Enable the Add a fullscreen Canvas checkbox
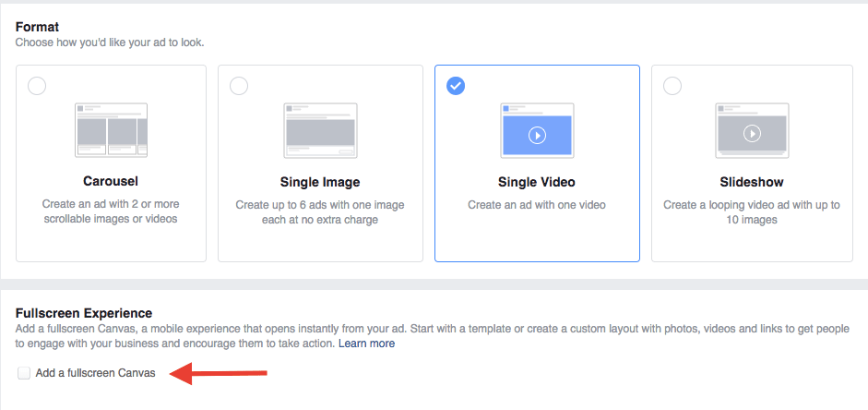 [x=24, y=373]
